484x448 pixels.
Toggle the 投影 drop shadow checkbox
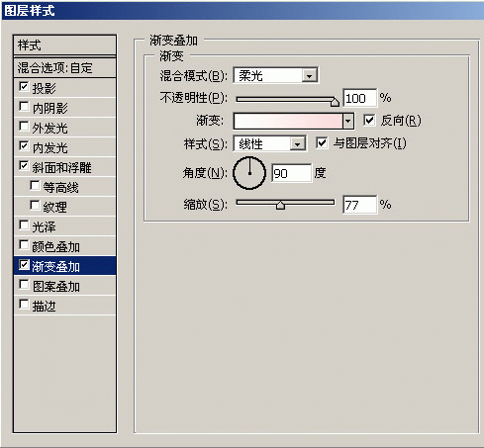point(24,87)
